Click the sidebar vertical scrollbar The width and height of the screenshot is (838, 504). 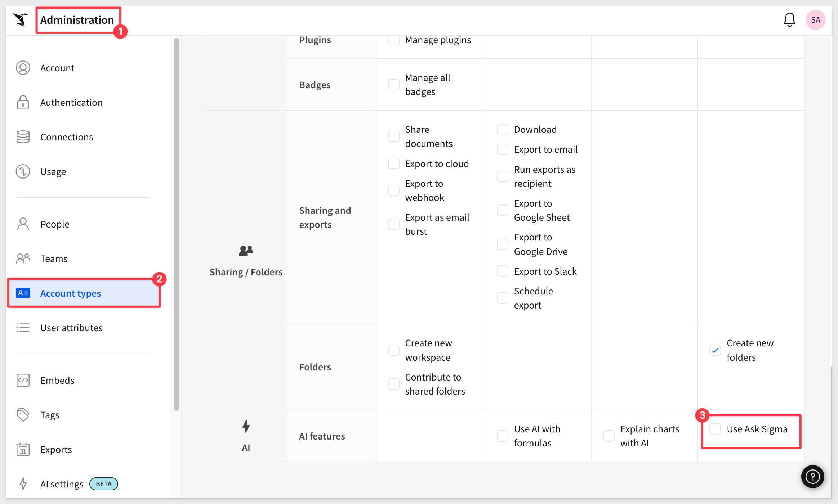point(176,223)
